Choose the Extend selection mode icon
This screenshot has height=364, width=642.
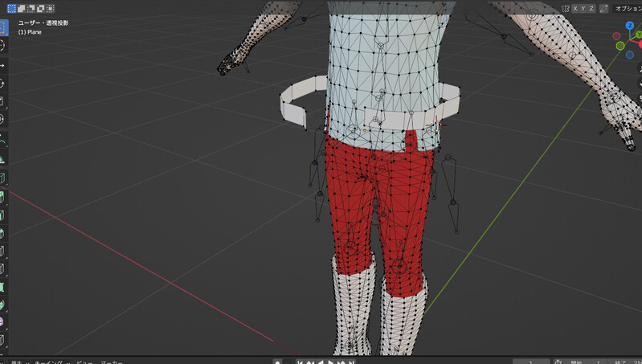[21, 8]
